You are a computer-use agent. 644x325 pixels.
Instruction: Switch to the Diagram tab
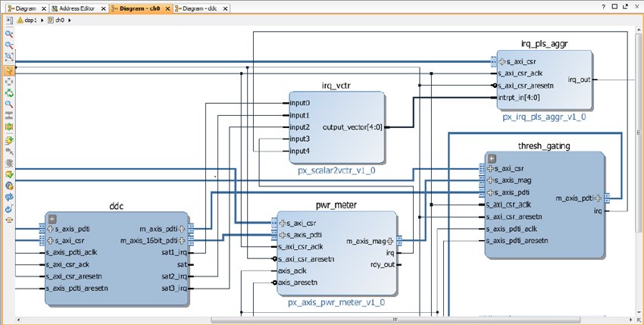[26, 8]
